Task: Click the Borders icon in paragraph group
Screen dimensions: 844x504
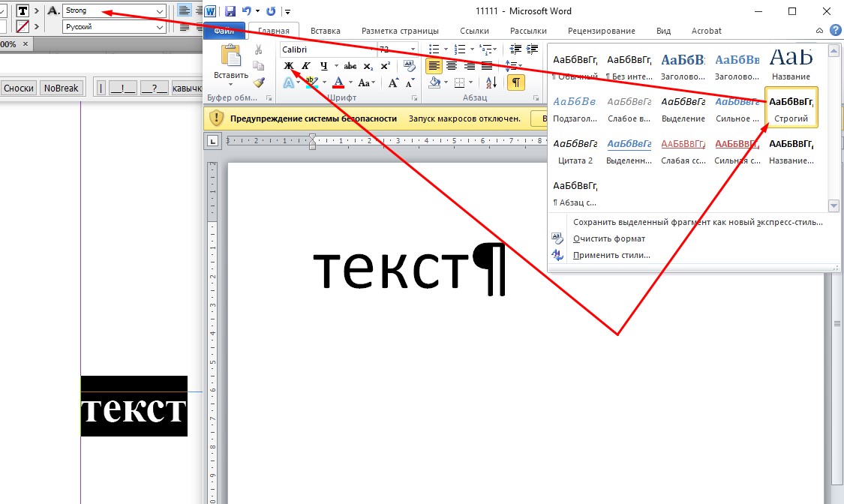Action: pyautogui.click(x=459, y=82)
